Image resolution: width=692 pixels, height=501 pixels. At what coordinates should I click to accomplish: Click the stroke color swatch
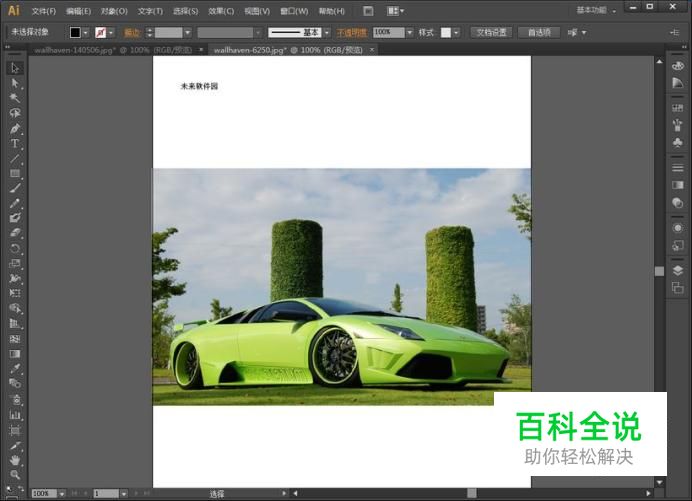100,32
